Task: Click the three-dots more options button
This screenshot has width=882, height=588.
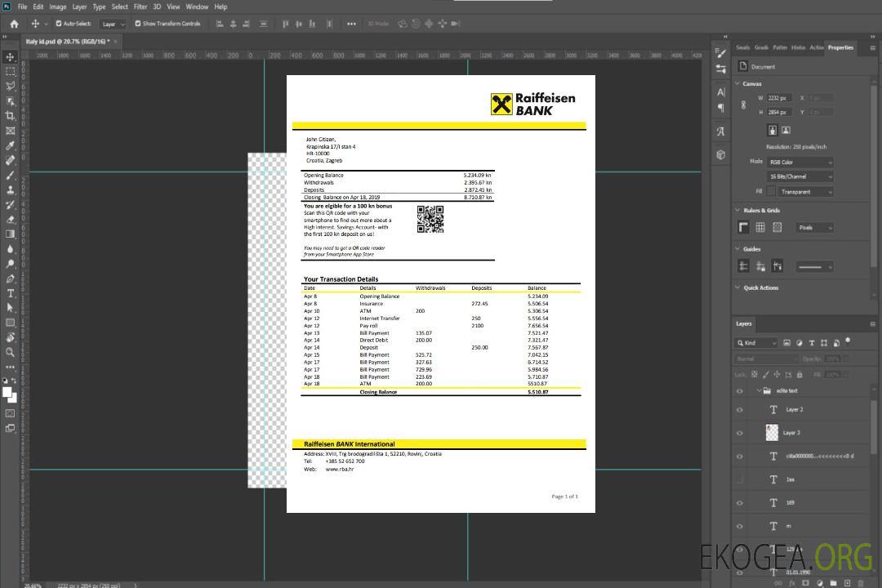Action: (351, 24)
